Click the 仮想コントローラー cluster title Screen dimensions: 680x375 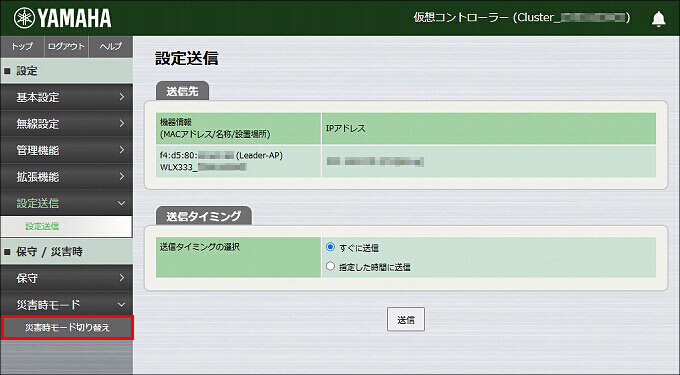(x=522, y=17)
